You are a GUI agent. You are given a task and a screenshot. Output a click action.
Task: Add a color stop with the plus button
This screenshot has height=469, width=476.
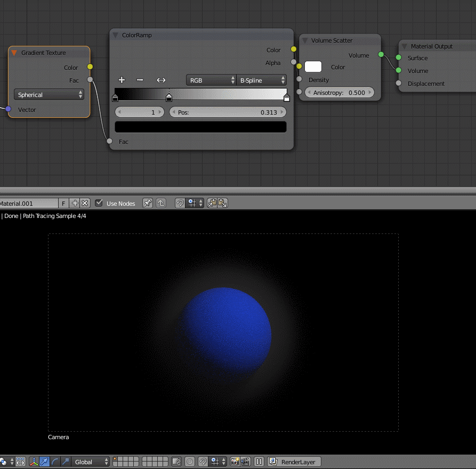(122, 80)
